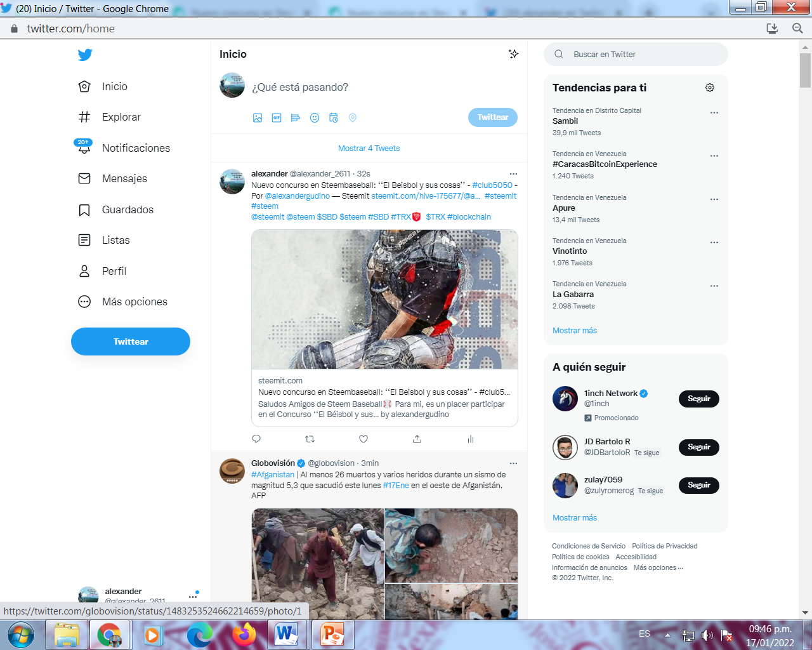The width and height of the screenshot is (812, 650).
Task: Open the GIF picker icon
Action: tap(277, 117)
